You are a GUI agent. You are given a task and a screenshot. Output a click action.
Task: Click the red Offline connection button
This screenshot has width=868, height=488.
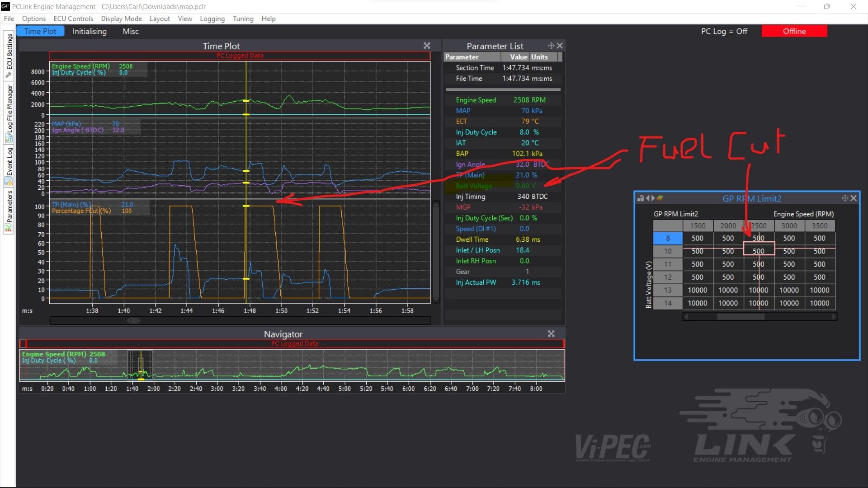tap(794, 31)
